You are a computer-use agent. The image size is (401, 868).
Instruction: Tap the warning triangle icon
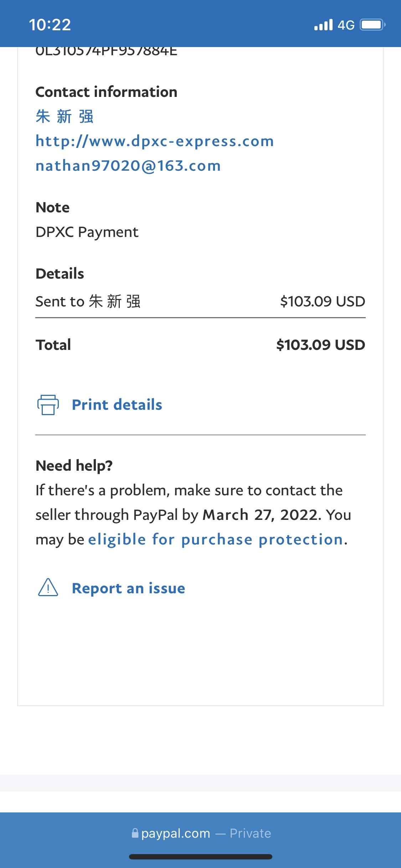[48, 588]
